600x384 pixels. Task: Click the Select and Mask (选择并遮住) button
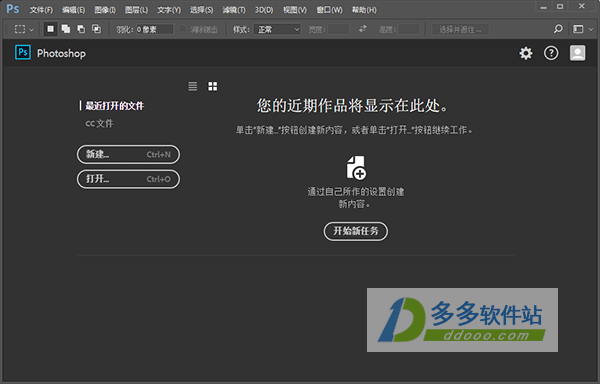click(x=460, y=29)
